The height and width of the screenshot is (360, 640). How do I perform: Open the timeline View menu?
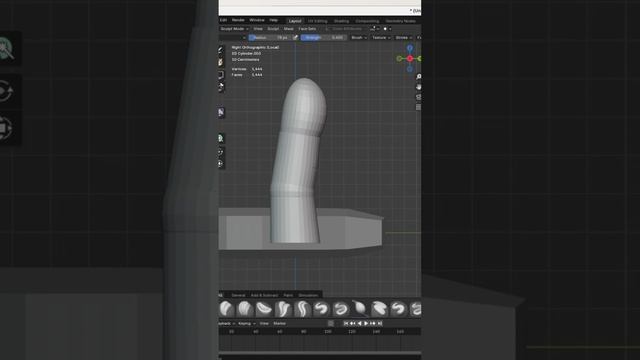tap(264, 324)
